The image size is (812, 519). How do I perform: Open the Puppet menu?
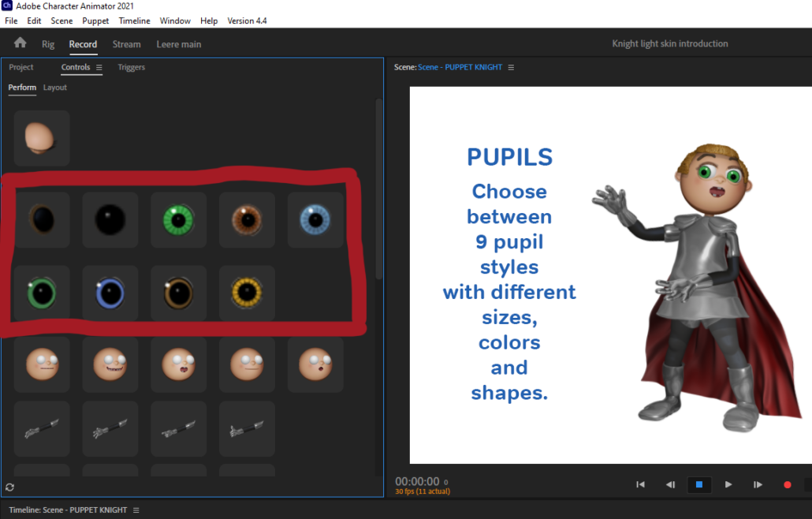[96, 21]
